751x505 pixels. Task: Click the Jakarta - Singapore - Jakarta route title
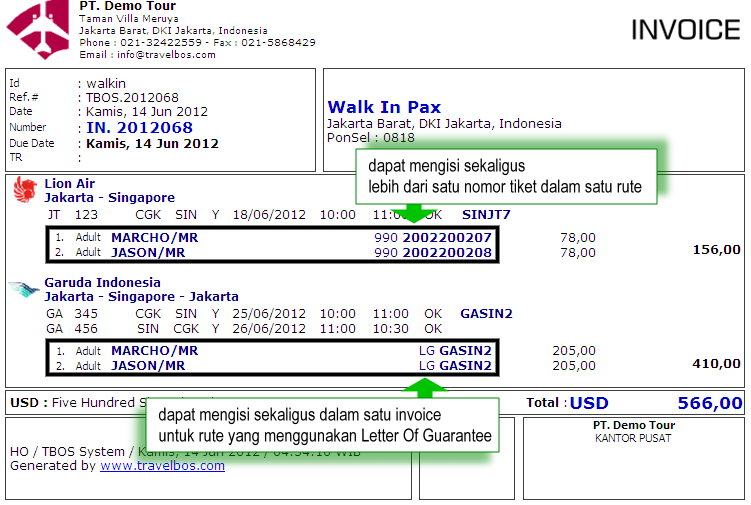(x=141, y=297)
